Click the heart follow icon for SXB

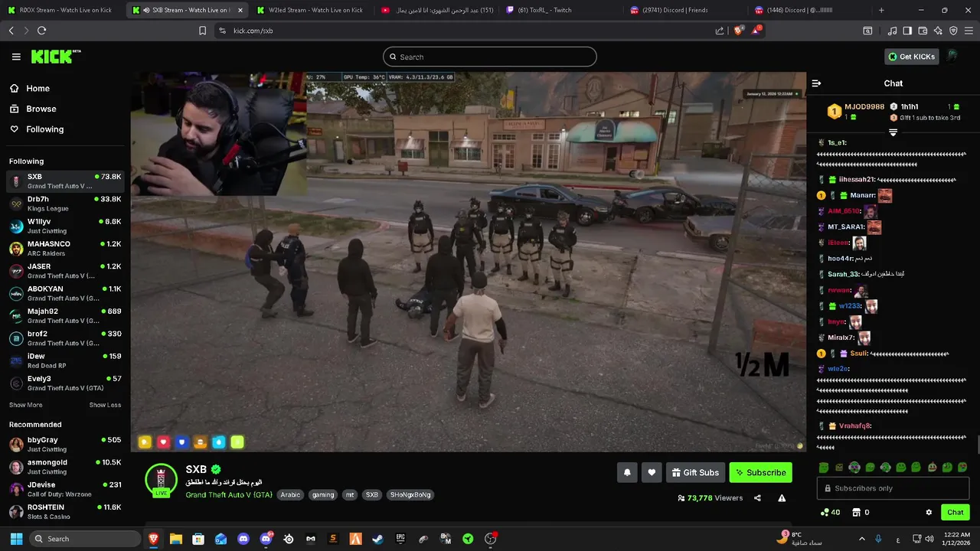click(652, 473)
